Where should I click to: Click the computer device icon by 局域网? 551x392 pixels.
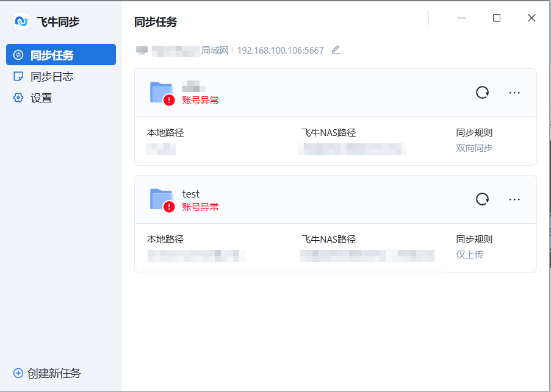[142, 51]
